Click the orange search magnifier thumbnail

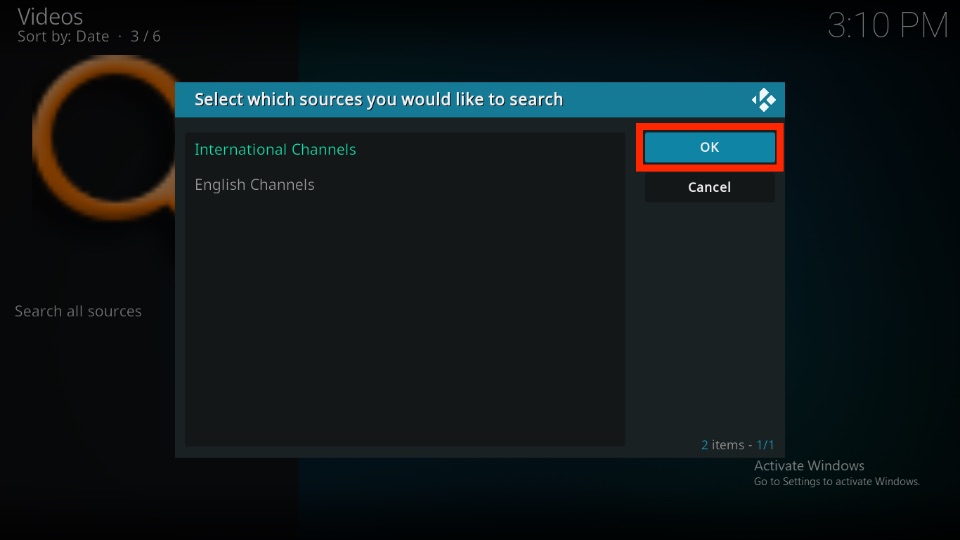[x=104, y=138]
